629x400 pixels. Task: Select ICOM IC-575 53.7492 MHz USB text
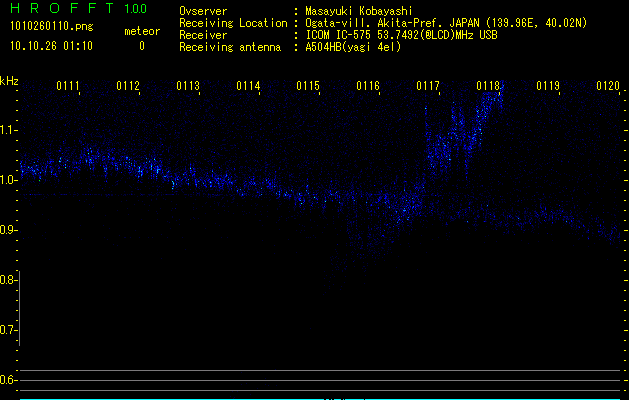[401, 35]
